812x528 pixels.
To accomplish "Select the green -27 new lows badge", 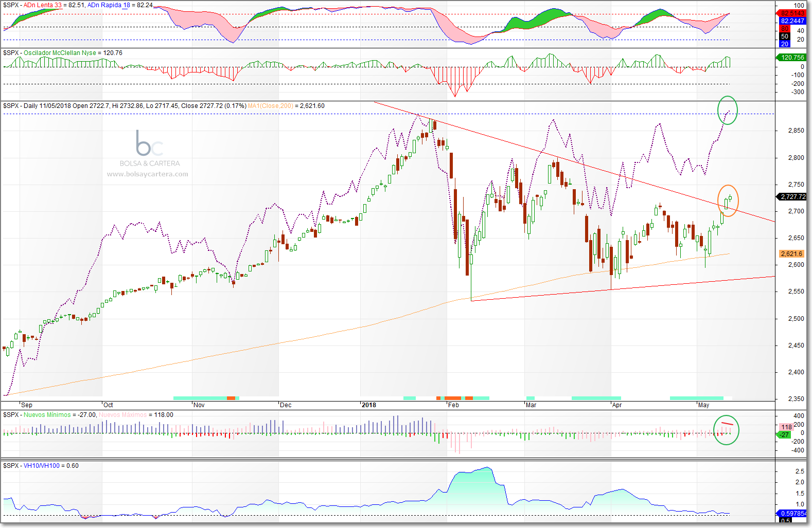I will [784, 435].
